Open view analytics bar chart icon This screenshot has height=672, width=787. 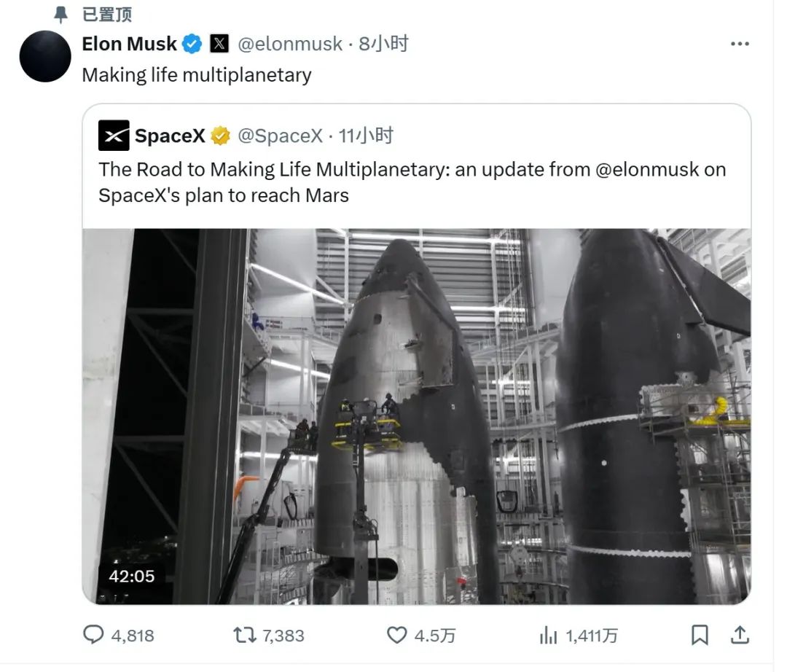click(x=548, y=636)
